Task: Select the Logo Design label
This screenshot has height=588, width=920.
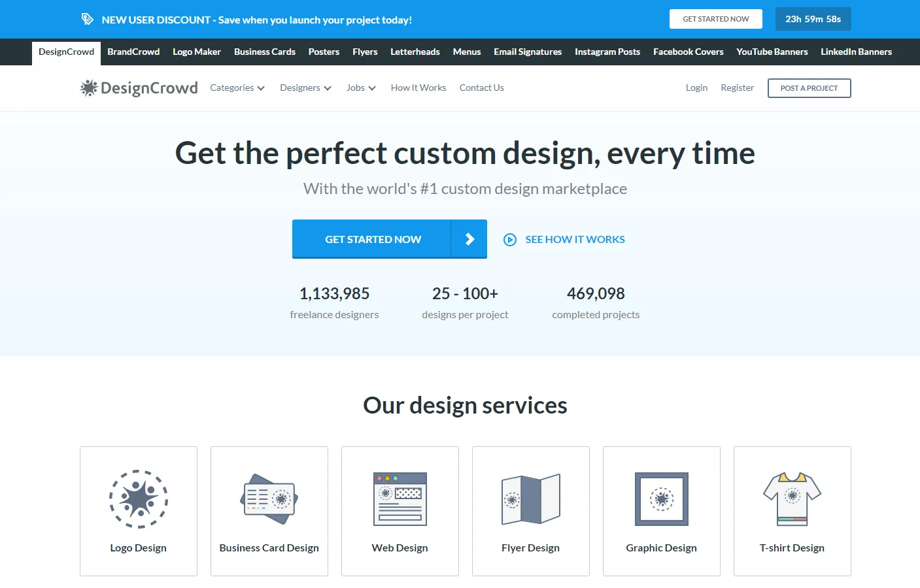Action: (139, 548)
